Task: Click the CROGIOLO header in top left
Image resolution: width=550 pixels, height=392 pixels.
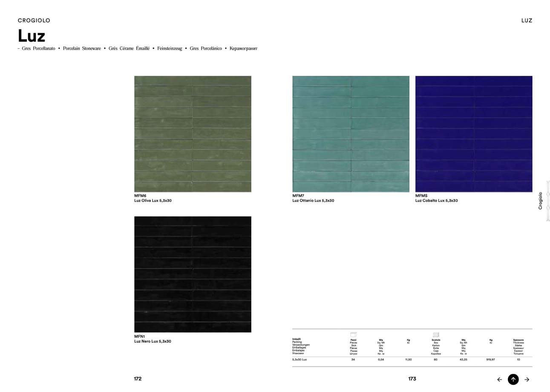Action: (x=34, y=20)
